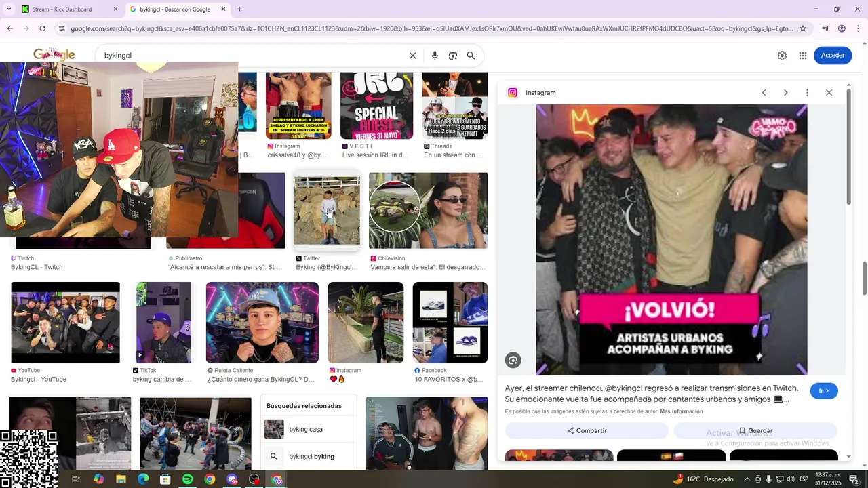Focus the Google search input field

pos(251,56)
